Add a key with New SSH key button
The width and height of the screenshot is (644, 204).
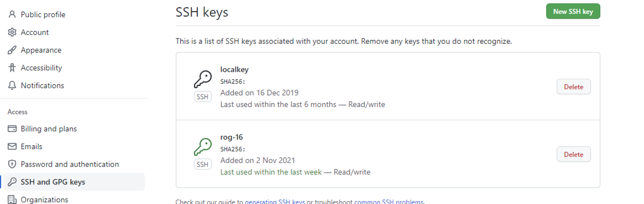point(573,11)
